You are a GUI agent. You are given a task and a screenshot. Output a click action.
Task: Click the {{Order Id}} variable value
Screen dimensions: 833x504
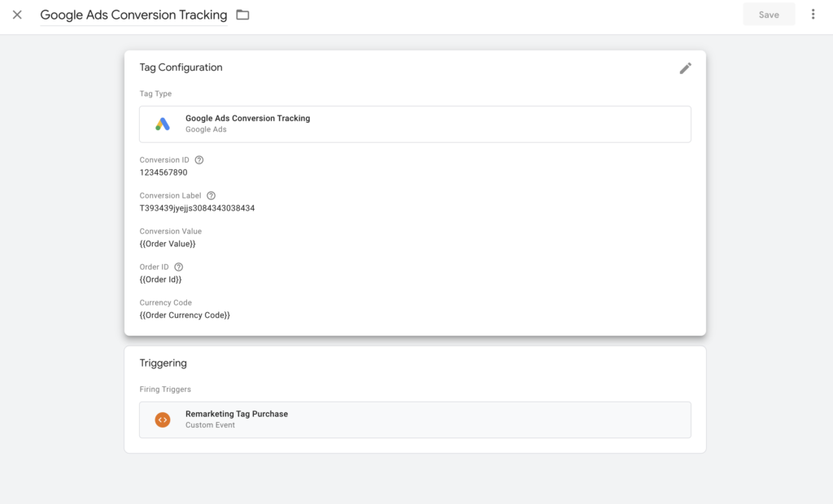coord(160,279)
